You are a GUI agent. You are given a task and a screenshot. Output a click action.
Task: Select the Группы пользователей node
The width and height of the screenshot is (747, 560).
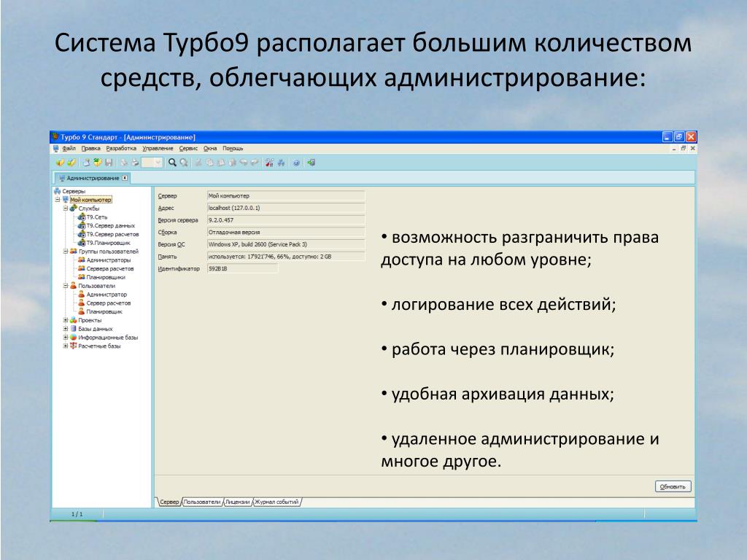coord(108,251)
